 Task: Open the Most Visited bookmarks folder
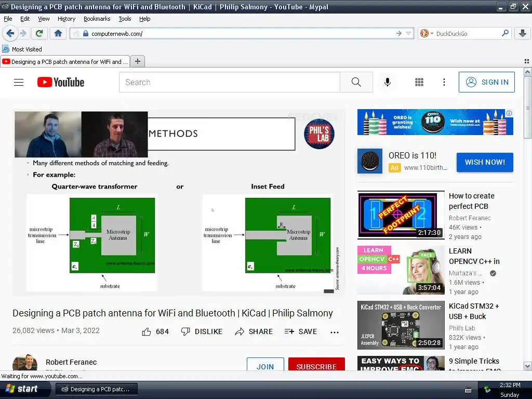point(22,49)
